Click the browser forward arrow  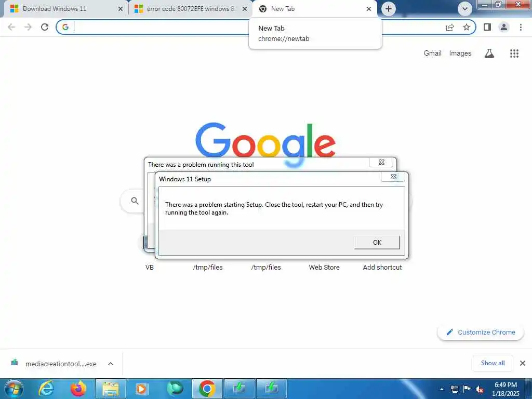coord(28,27)
